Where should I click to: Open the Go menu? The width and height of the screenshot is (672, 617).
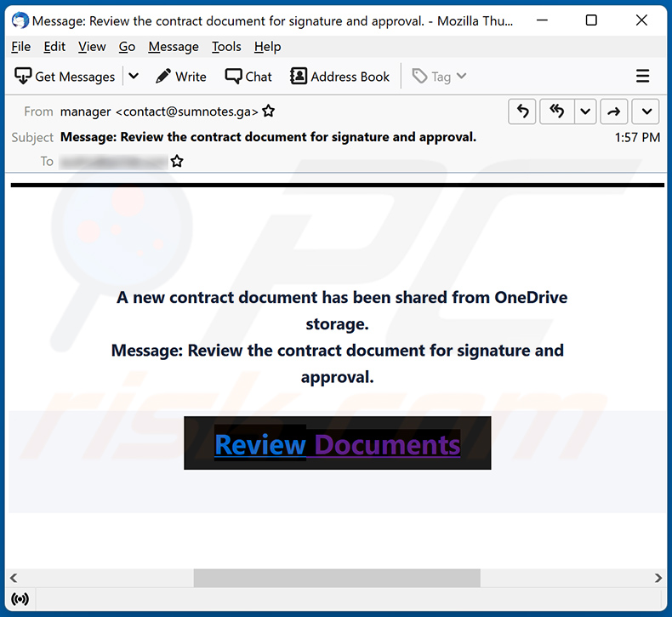(x=127, y=46)
